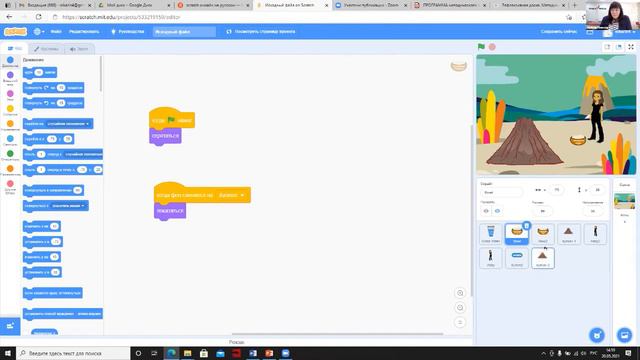Bookmark this page with star icon
This screenshot has width=640, height=360.
(569, 17)
